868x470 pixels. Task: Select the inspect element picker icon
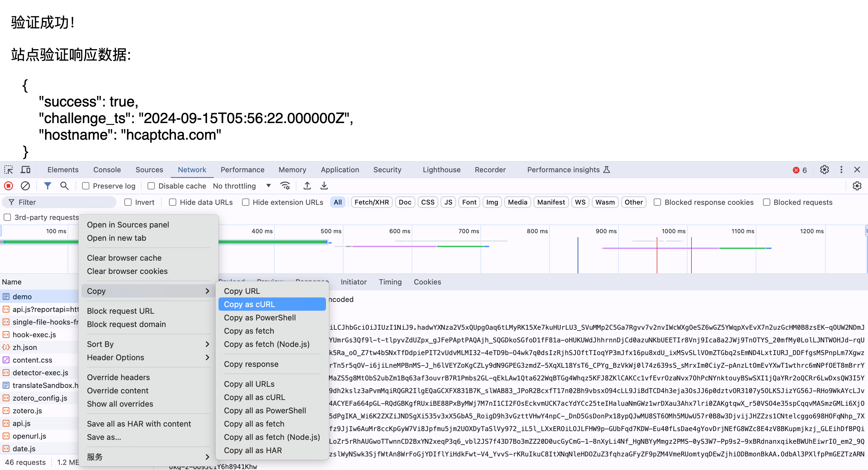coord(8,170)
